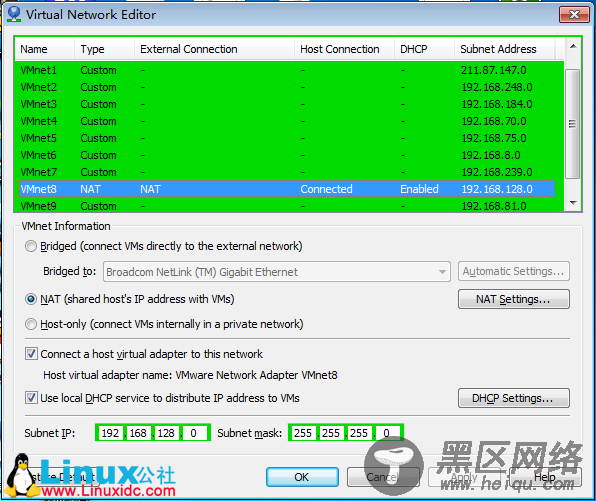596x501 pixels.
Task: Select the Bridged radio option
Action: point(31,246)
